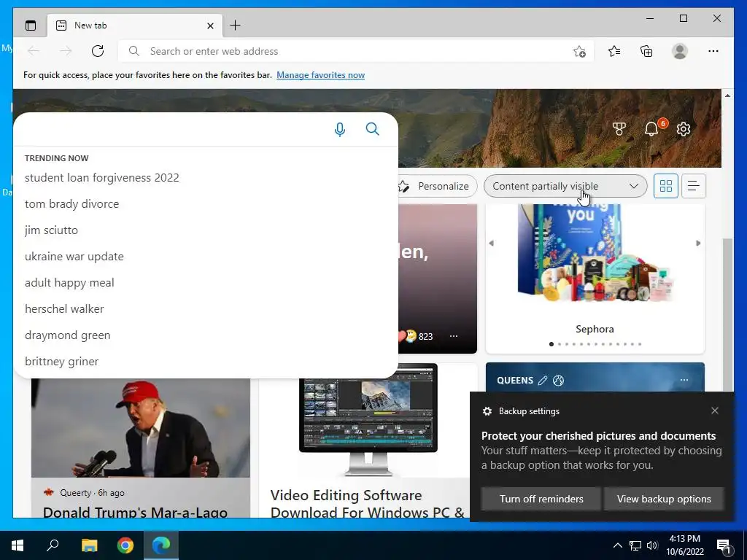This screenshot has height=560, width=747.
Task: Select trending search ukraine war update
Action: (x=74, y=256)
